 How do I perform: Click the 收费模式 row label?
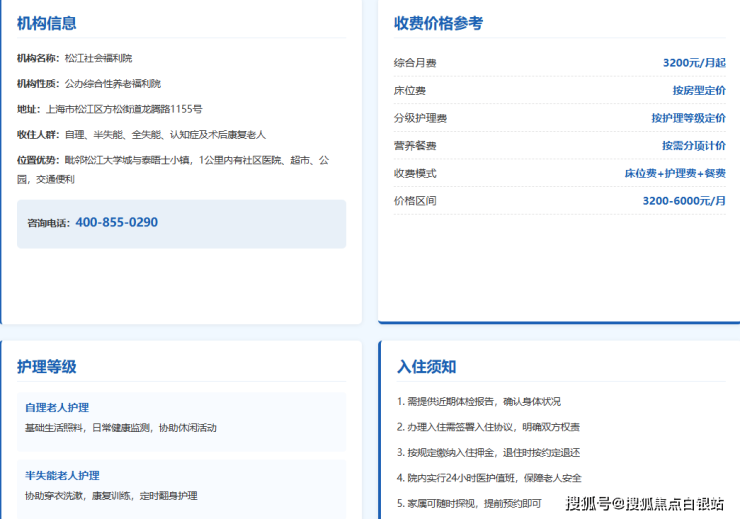tap(415, 173)
